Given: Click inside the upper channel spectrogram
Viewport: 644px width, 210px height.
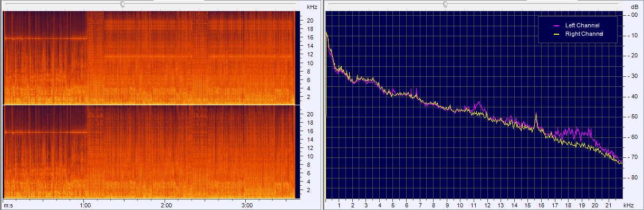Looking at the screenshot, I should [x=149, y=57].
